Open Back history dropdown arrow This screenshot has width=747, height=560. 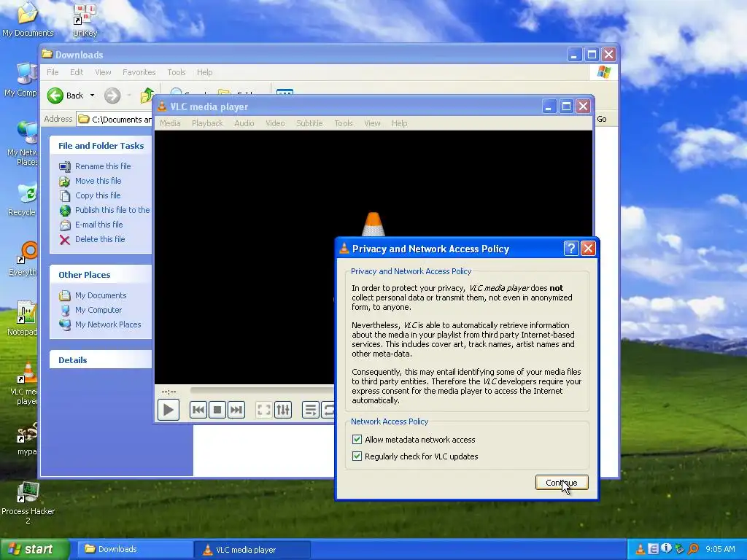click(x=92, y=96)
